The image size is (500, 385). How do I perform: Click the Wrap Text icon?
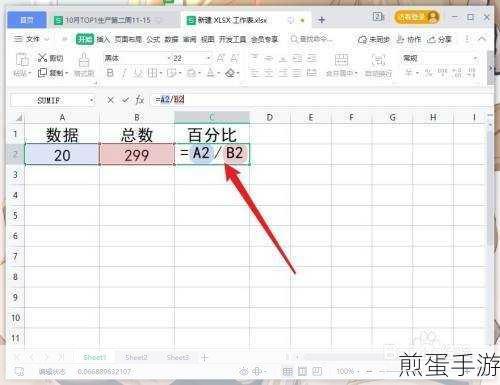click(x=378, y=60)
